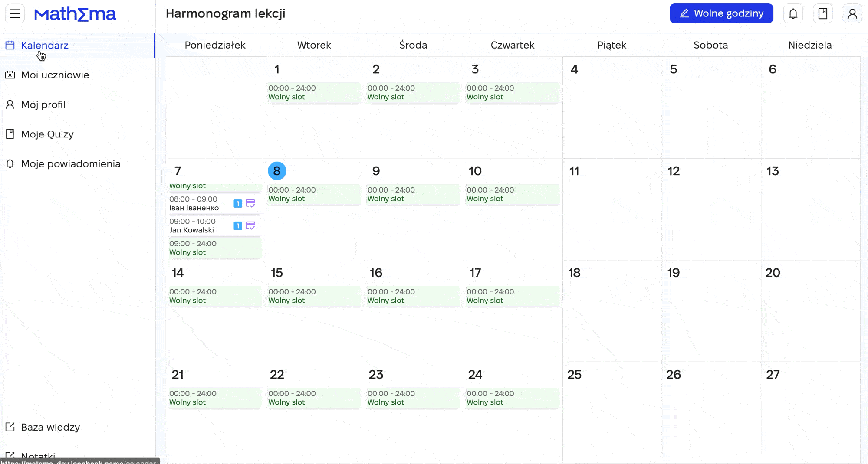The image size is (868, 464).
Task: Open the Wolny slot on day 24
Action: click(512, 398)
